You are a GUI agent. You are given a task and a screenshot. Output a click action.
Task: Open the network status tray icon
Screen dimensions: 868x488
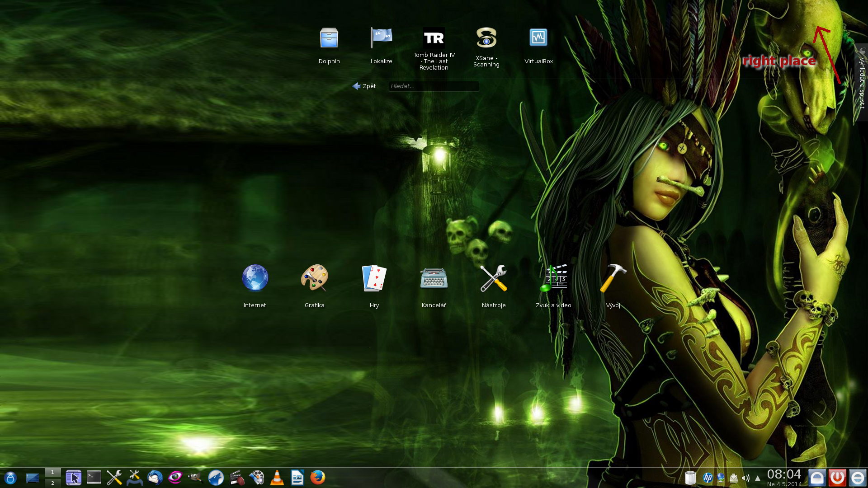tap(721, 478)
